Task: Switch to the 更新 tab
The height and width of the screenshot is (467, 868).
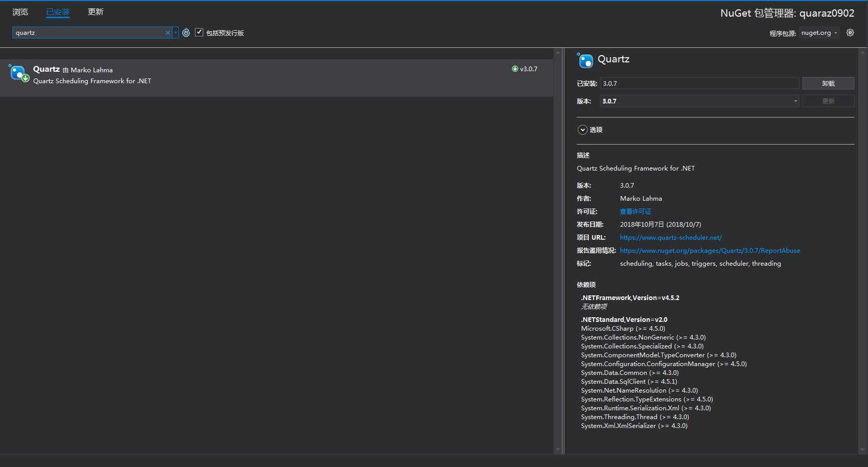Action: point(96,12)
